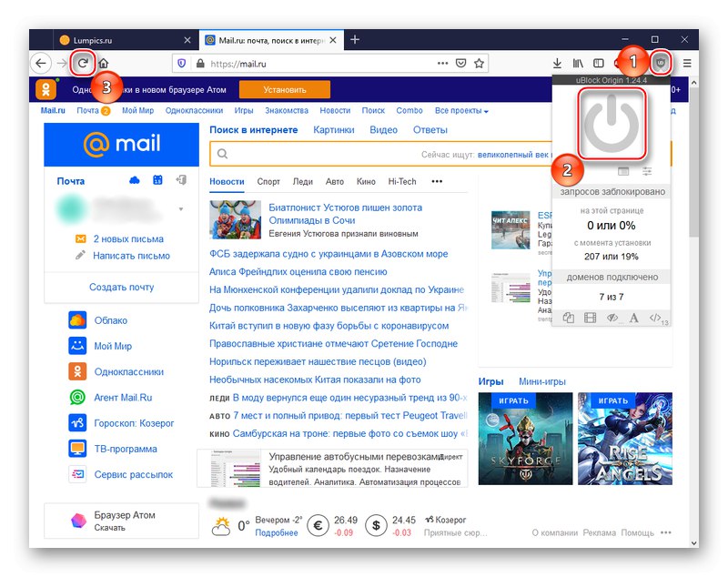728x577 pixels.
Task: Open the uBlock Origin extension icon
Action: coord(661,63)
